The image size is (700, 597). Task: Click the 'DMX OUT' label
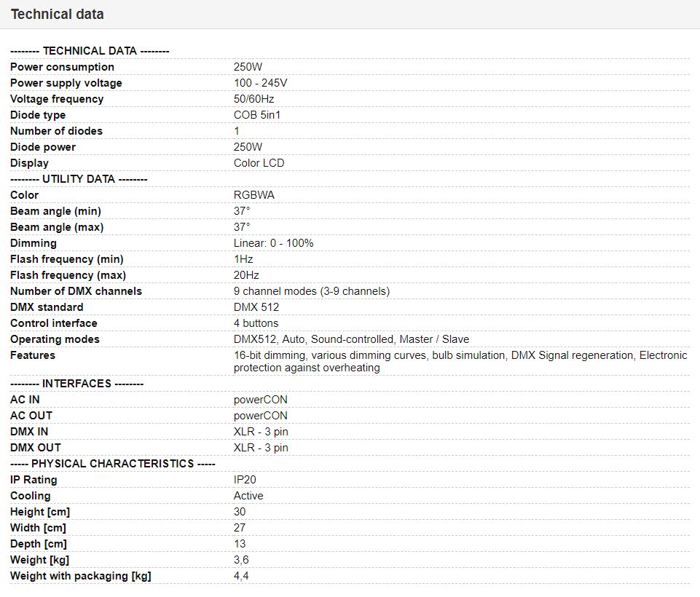(x=35, y=448)
